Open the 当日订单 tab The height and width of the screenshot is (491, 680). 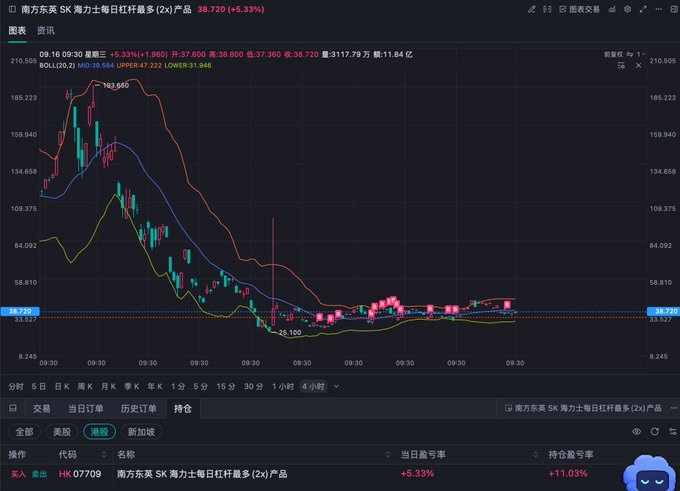[x=85, y=409]
